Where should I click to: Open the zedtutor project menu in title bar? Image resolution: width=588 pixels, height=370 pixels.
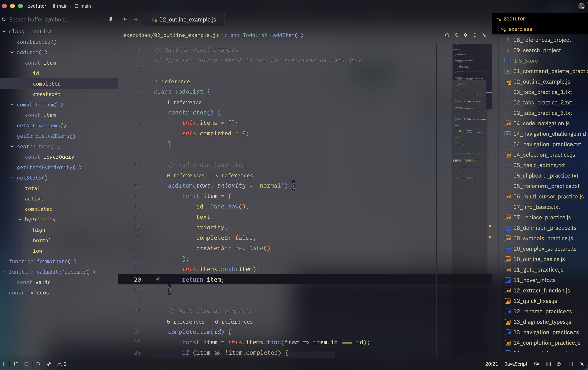tap(37, 6)
